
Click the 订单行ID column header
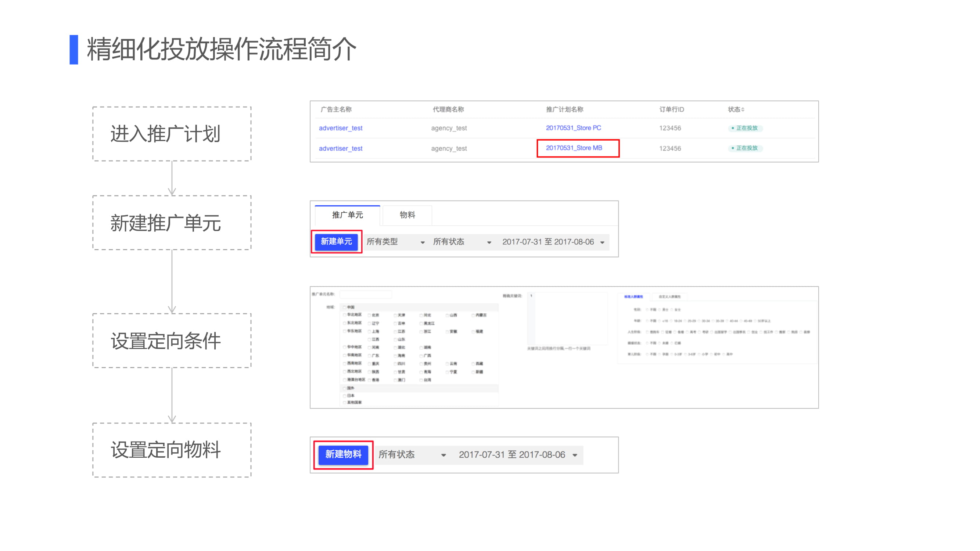tap(671, 109)
